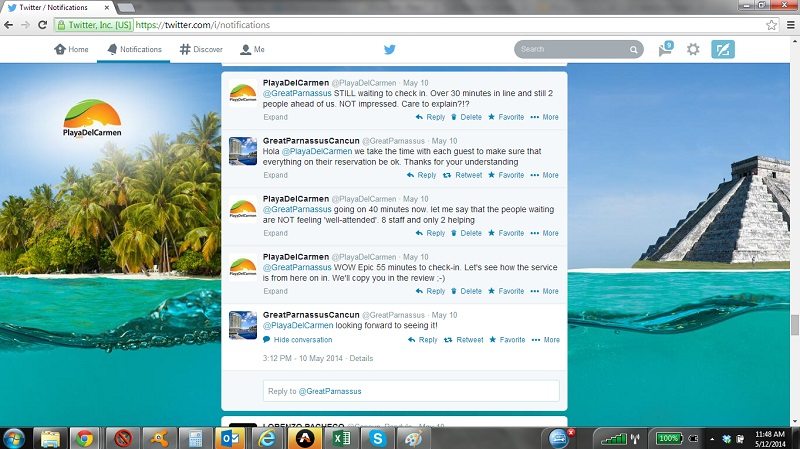Image resolution: width=800 pixels, height=449 pixels.
Task: Open More on 'WOW Epic 55 minutes' tweet
Action: coord(544,291)
